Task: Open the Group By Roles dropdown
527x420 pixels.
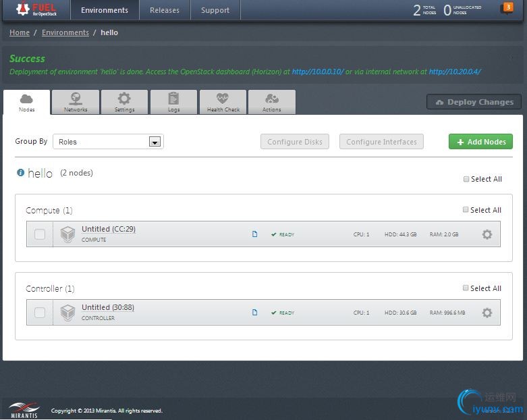Action: coord(108,142)
